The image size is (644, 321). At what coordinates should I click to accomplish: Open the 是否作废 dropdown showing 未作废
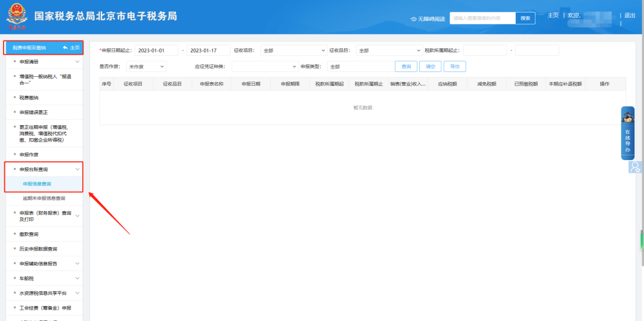coord(146,67)
